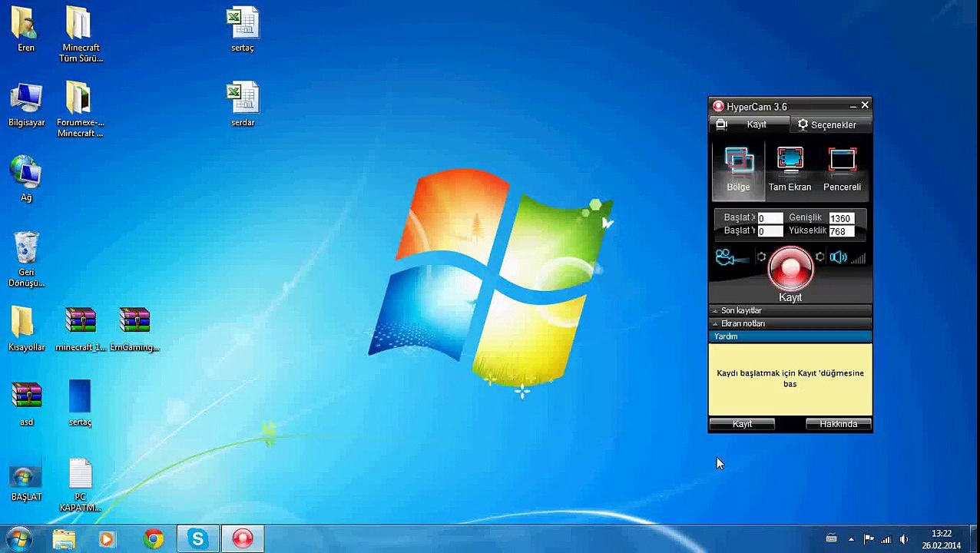This screenshot has height=553, width=980.
Task: Select the Geri Dönüşüm recycle bin icon
Action: coord(26,259)
